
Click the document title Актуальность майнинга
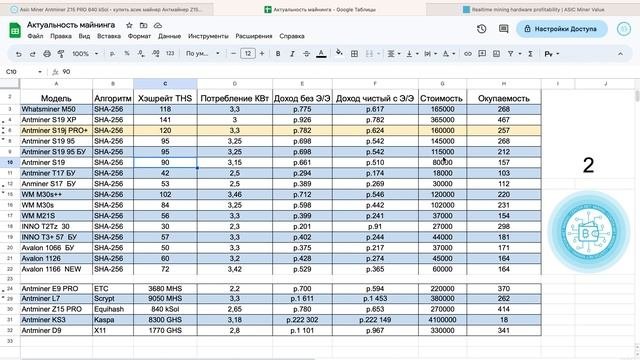[x=71, y=25]
